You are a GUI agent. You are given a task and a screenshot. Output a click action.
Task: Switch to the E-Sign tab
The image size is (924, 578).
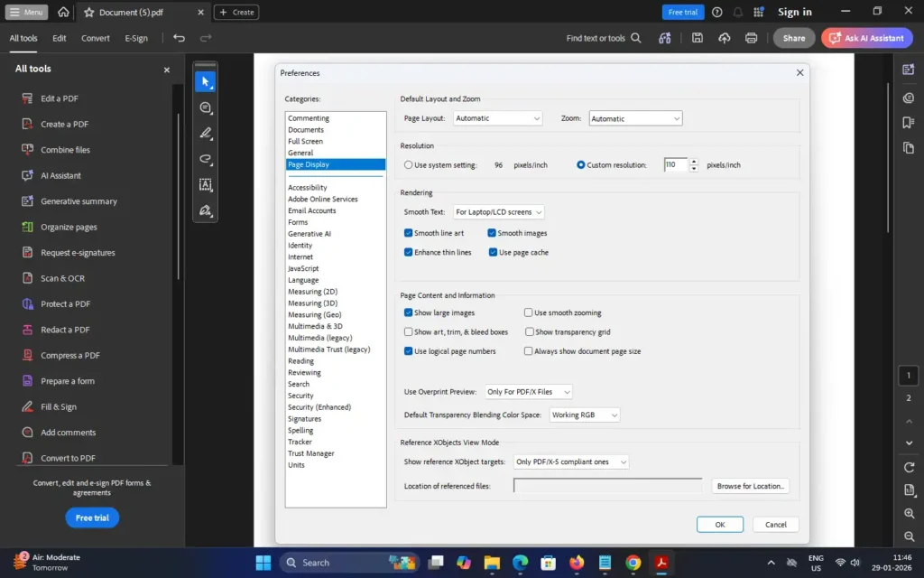tap(135, 38)
